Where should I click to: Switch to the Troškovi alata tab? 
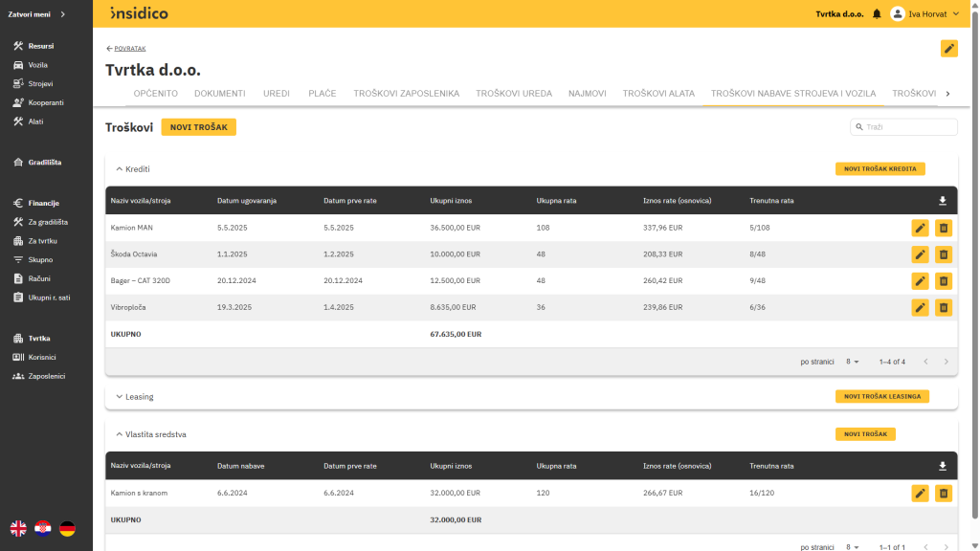click(658, 94)
